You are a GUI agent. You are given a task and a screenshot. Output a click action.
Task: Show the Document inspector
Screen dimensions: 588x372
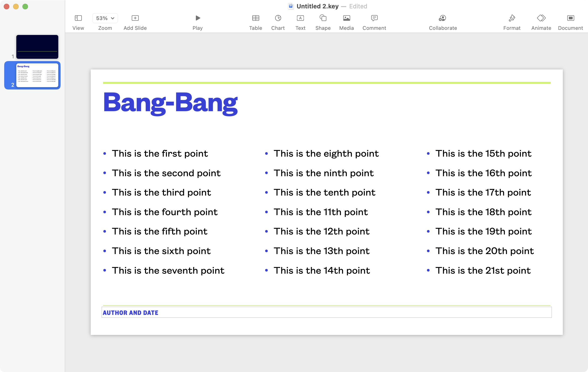tap(571, 18)
